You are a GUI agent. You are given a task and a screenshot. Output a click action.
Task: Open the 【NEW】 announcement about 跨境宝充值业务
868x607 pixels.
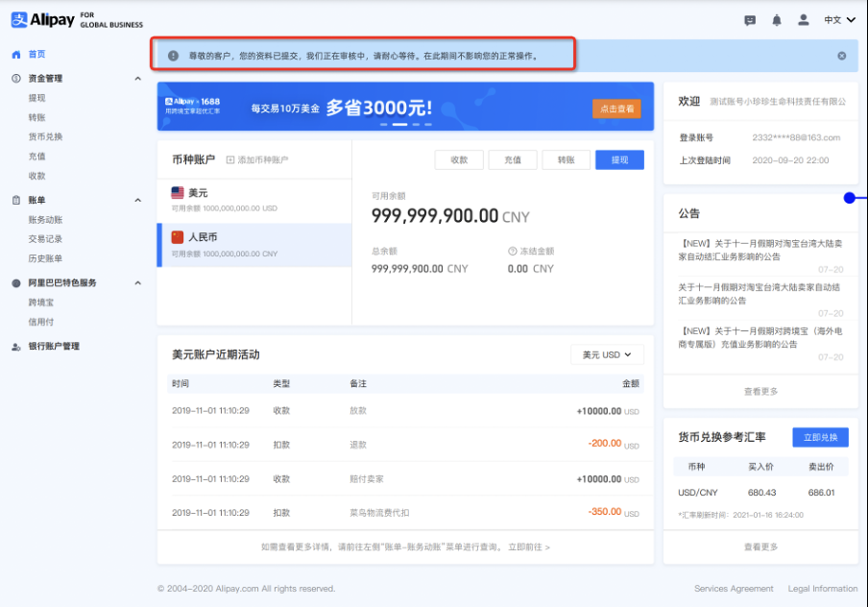[x=760, y=338]
